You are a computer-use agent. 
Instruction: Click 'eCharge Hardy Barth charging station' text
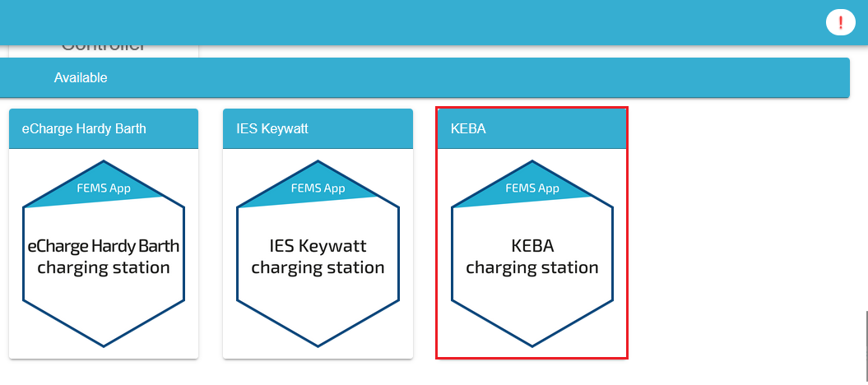104,257
